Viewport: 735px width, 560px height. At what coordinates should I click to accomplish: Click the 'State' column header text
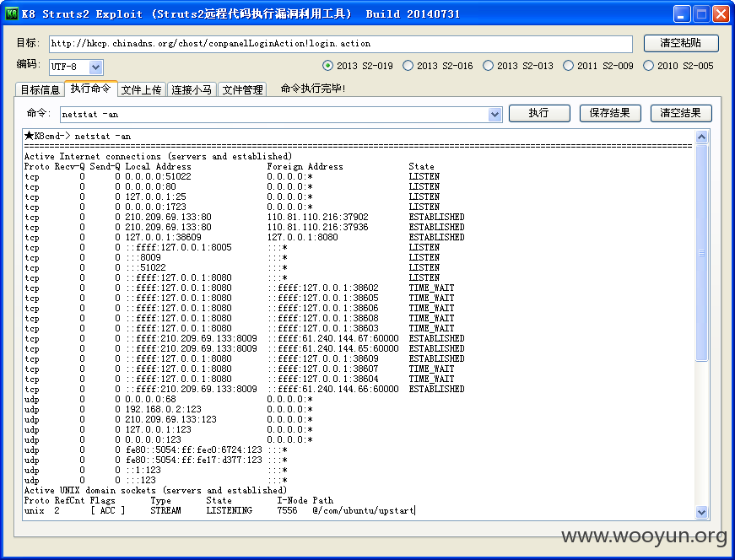[x=421, y=167]
